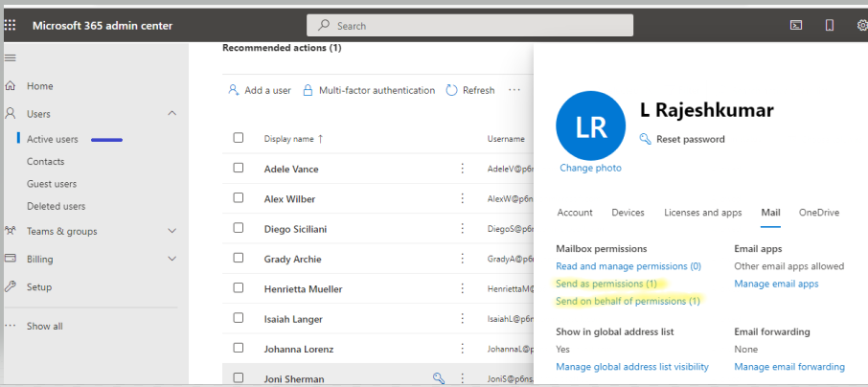This screenshot has height=387, width=868.
Task: Open Guest users in the sidebar
Action: click(52, 184)
